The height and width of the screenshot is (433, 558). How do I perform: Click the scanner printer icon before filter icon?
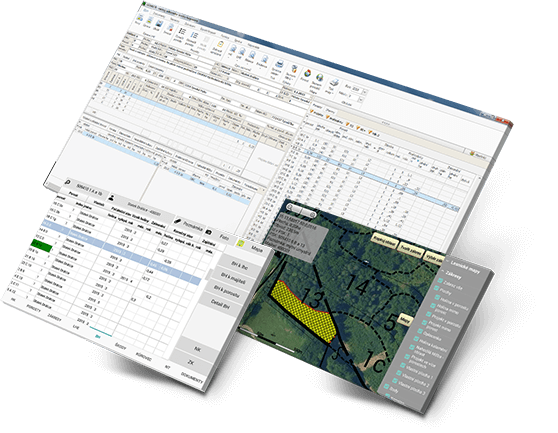(279, 63)
